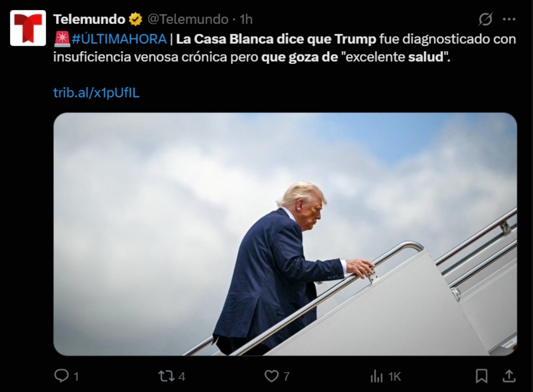Click the like count number 7
The width and height of the screenshot is (533, 392).
pyautogui.click(x=286, y=376)
